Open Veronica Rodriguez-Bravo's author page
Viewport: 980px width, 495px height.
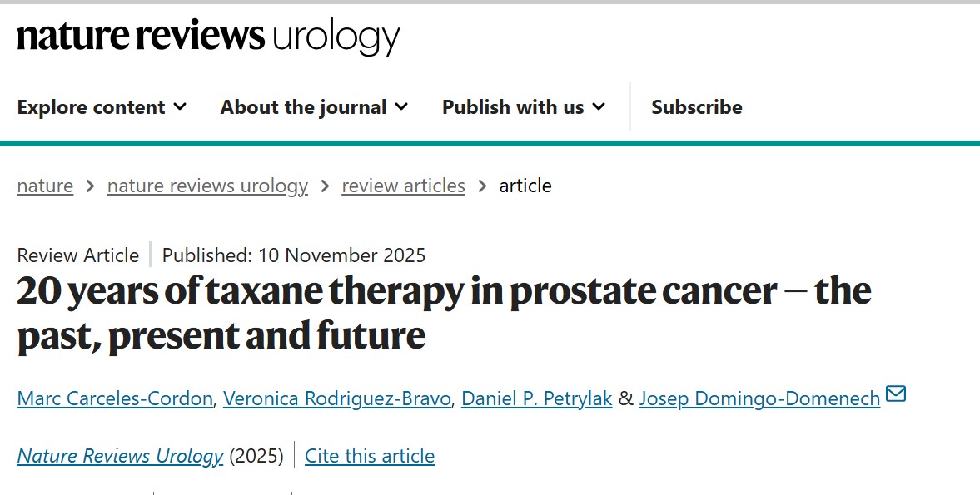pos(336,398)
